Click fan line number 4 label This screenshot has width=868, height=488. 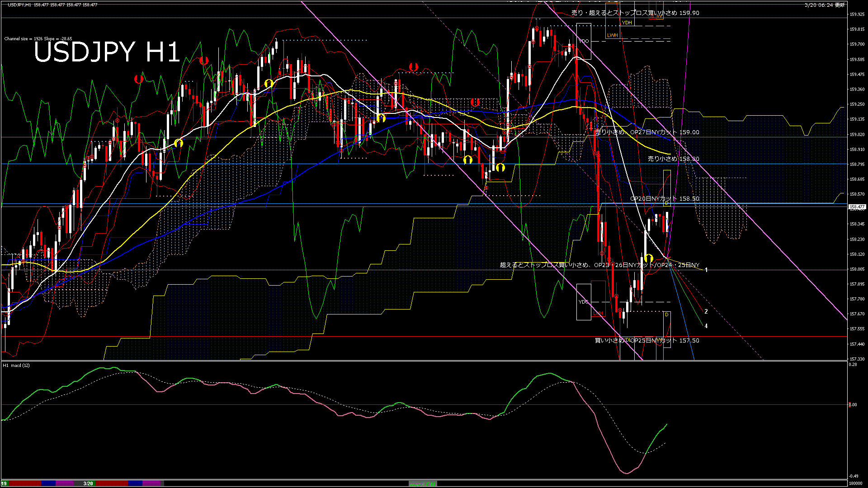706,326
